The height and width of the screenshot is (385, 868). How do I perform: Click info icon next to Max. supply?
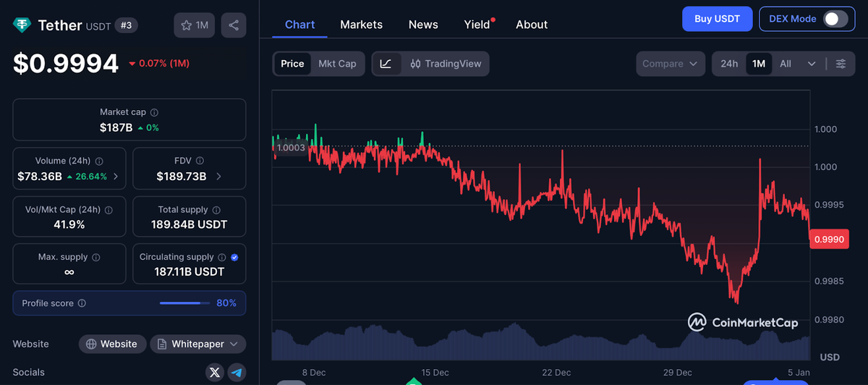[x=96, y=258]
